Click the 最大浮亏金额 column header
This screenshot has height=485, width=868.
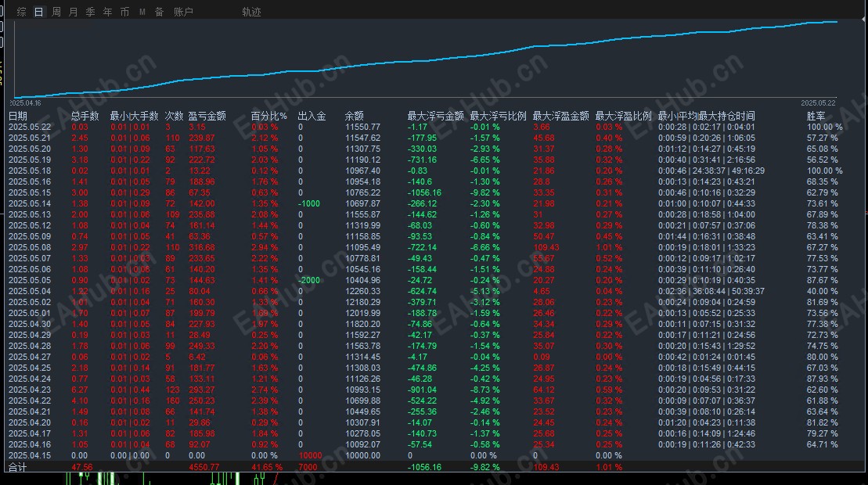[x=436, y=116]
